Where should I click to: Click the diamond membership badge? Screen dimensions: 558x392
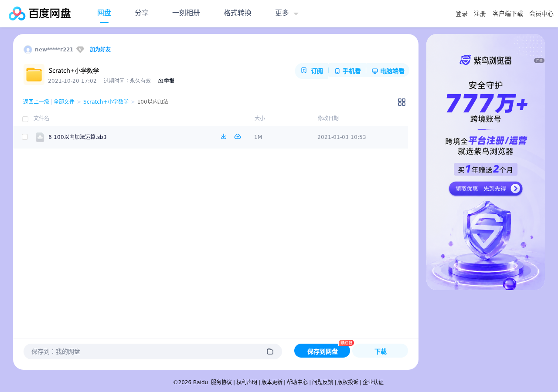coord(80,50)
